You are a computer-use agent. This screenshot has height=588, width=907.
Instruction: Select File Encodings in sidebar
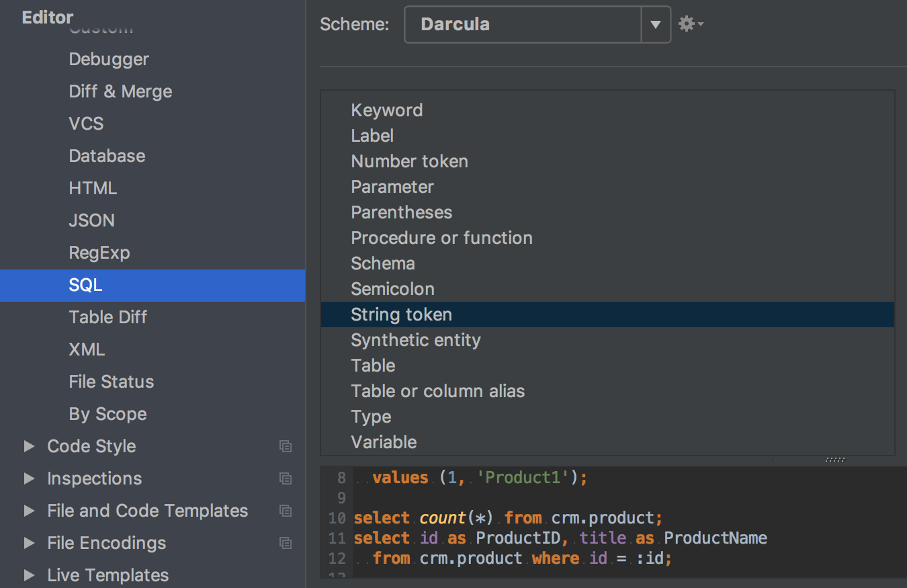(107, 543)
